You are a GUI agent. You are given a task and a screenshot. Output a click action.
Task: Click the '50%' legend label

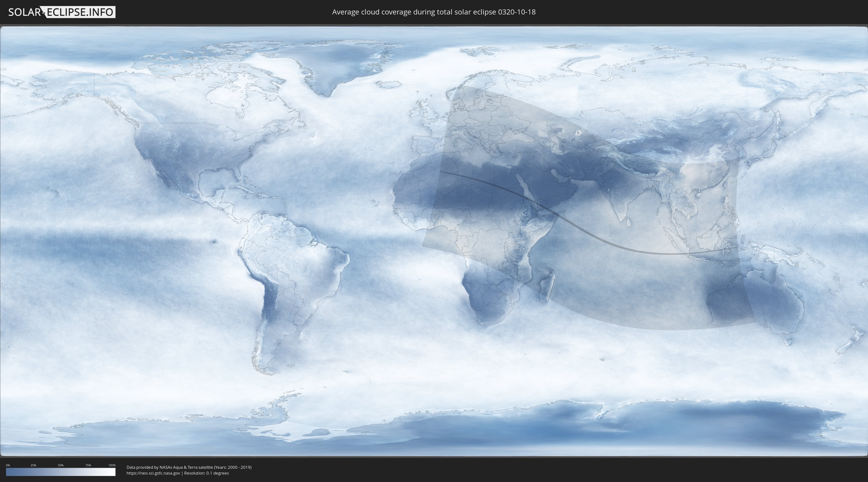(x=61, y=465)
